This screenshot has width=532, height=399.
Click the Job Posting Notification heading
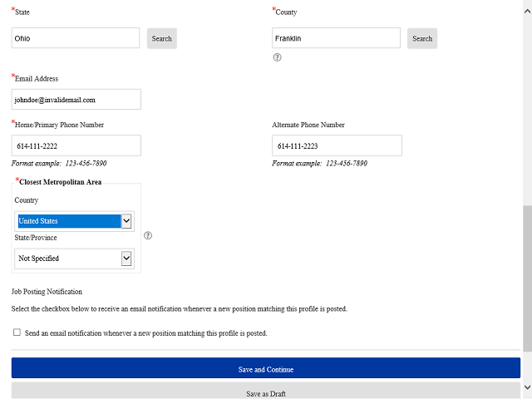pyautogui.click(x=47, y=292)
